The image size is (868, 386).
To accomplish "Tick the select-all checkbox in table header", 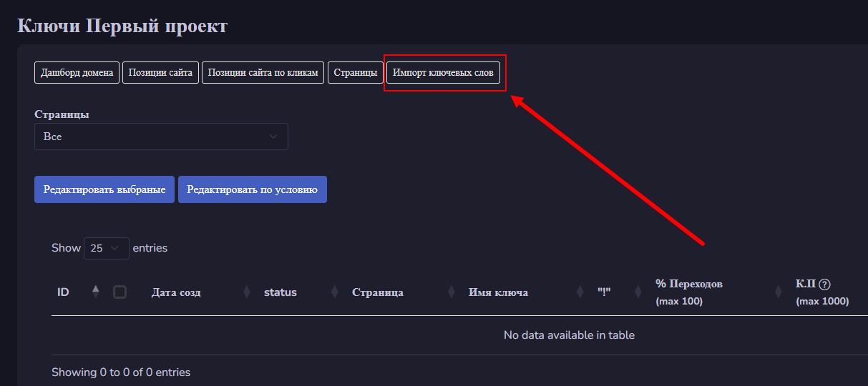I will pos(120,292).
